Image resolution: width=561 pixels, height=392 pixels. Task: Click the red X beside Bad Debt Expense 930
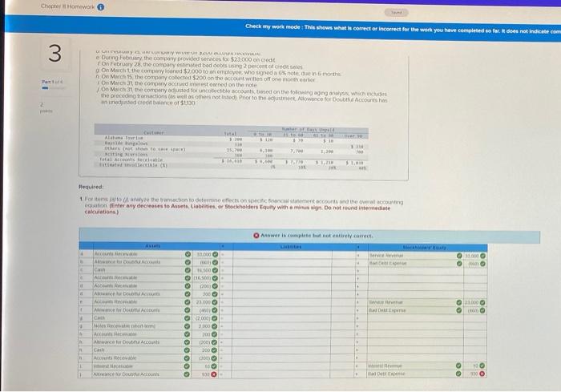(x=482, y=374)
